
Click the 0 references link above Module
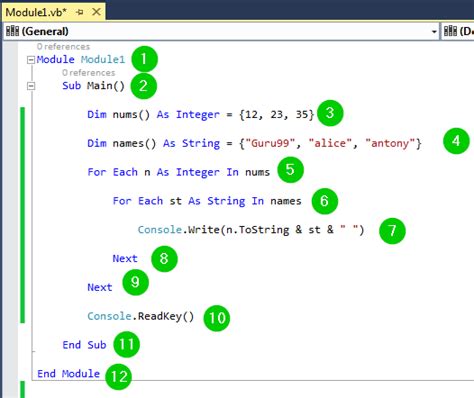pyautogui.click(x=63, y=47)
